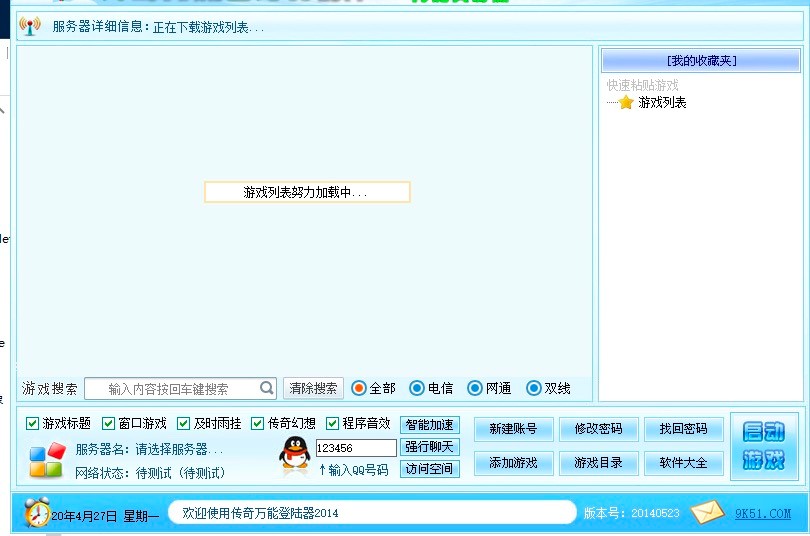Screen dimensions: 810x536
Task: Click the alarm clock icon in status bar
Action: click(x=37, y=512)
